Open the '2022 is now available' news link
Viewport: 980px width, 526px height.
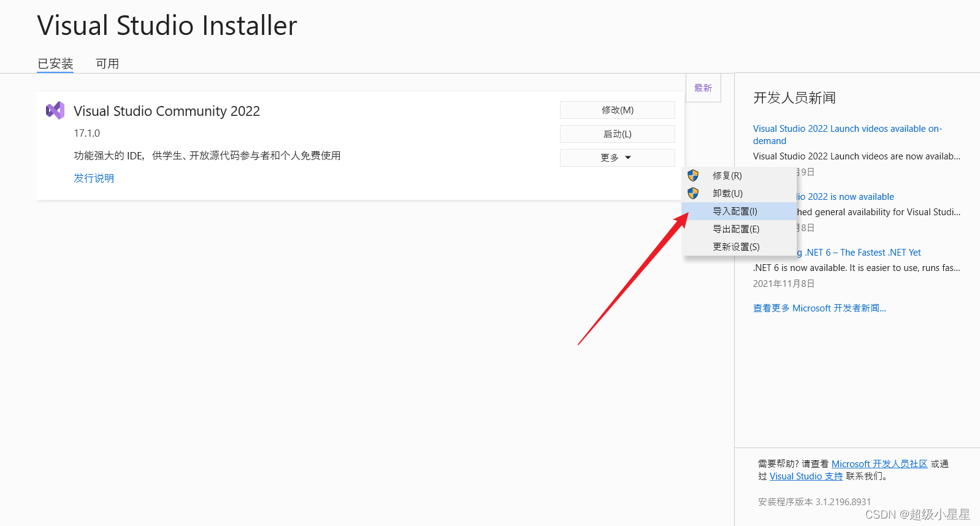tap(845, 197)
